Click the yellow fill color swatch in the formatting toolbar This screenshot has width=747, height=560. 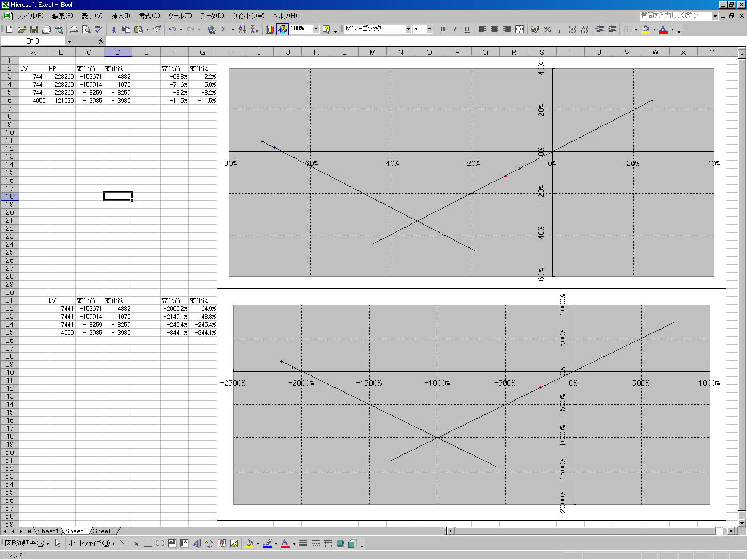[x=646, y=29]
